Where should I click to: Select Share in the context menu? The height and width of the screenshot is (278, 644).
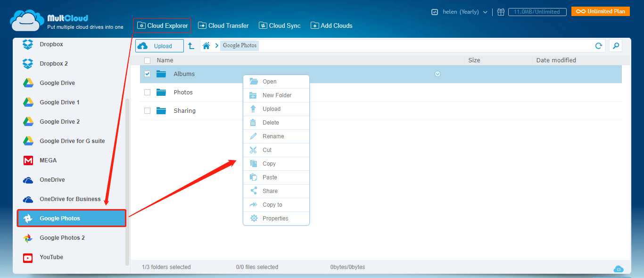(x=276, y=191)
